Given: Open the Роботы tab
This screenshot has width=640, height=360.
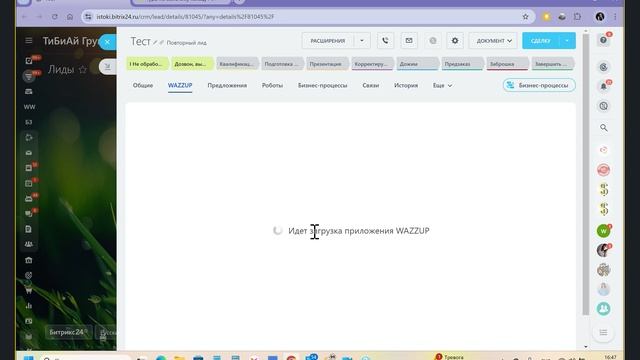Looking at the screenshot, I should [272, 85].
